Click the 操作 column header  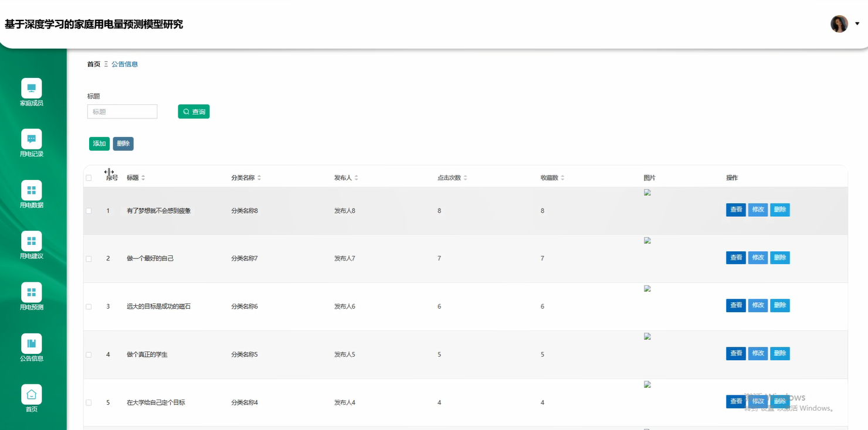pyautogui.click(x=732, y=178)
